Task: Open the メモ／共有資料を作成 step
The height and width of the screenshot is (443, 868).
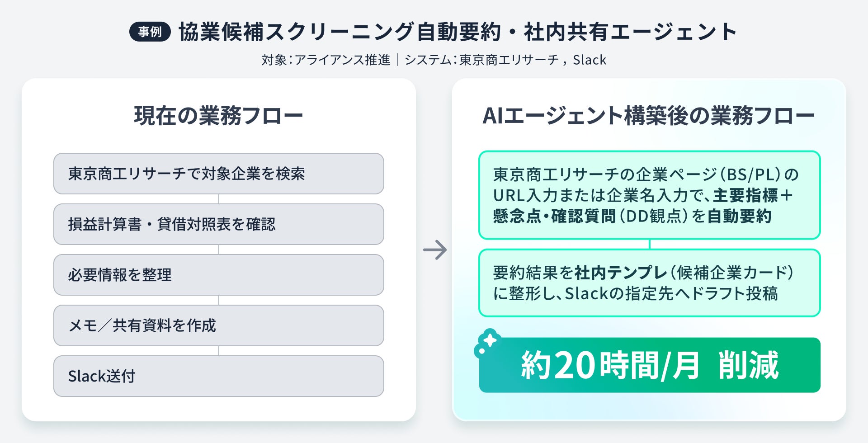Action: (x=219, y=325)
